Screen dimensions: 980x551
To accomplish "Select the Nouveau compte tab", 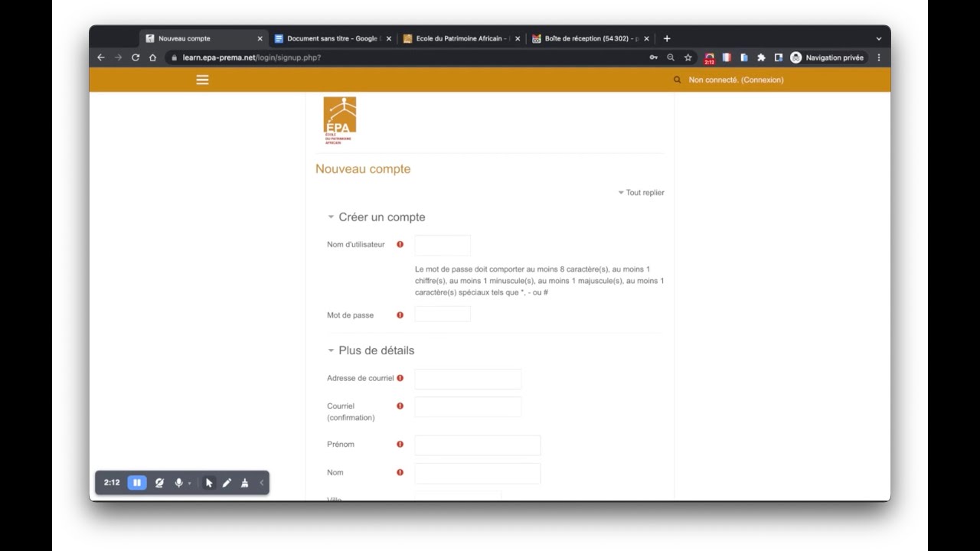I will click(204, 38).
